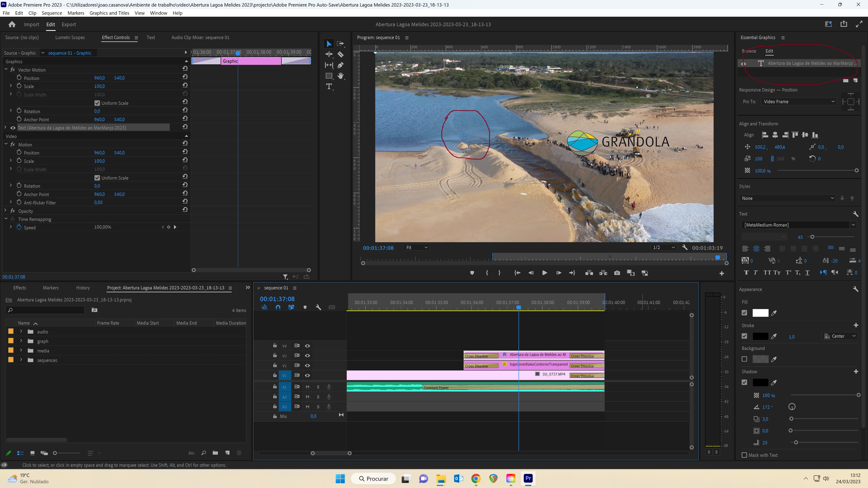Uncheck Uniform Scale under Vector Motion
Screen dimensions: 868x488
point(97,103)
